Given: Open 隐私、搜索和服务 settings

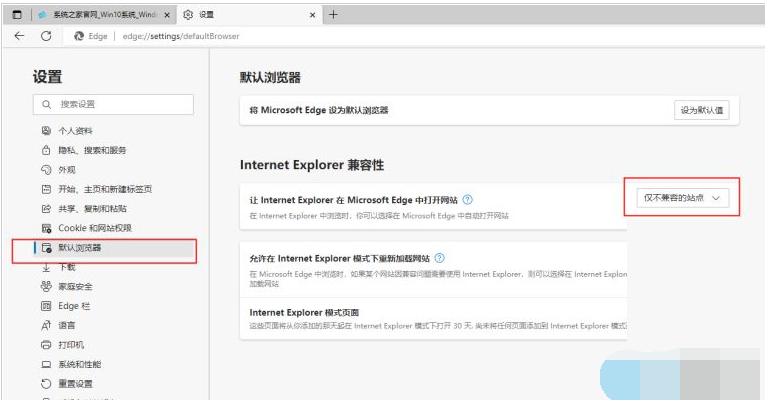Looking at the screenshot, I should tap(92, 150).
